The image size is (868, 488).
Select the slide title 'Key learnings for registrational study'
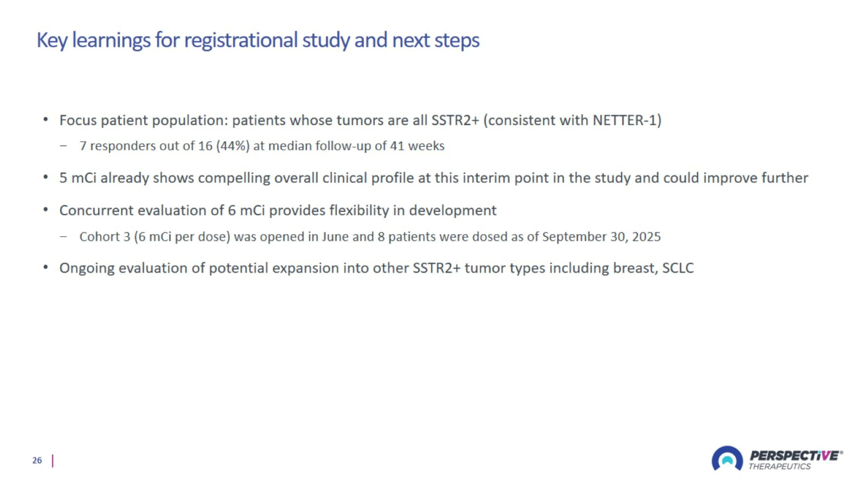pyautogui.click(x=258, y=40)
